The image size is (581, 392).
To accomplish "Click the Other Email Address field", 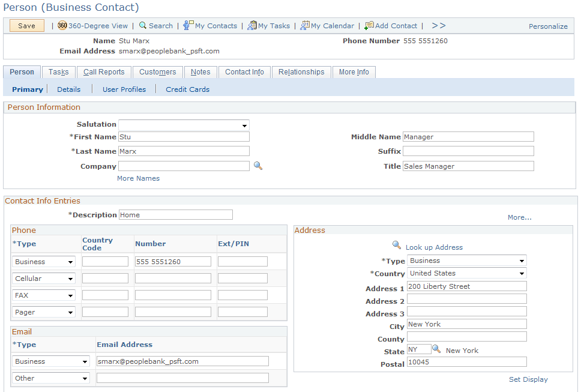I will [182, 378].
